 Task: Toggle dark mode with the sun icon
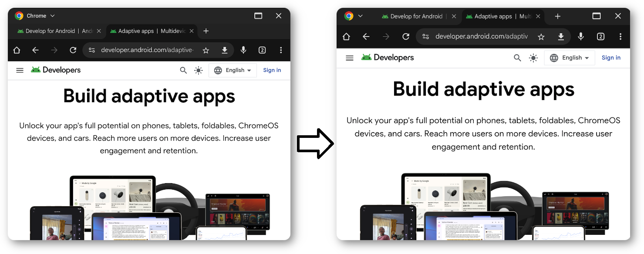pyautogui.click(x=198, y=70)
